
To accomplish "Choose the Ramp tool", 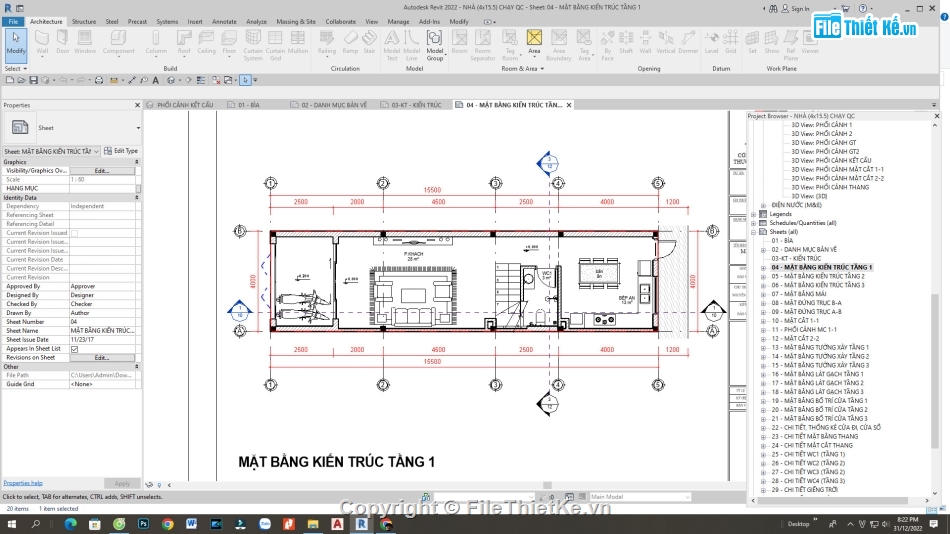I will 350,43.
